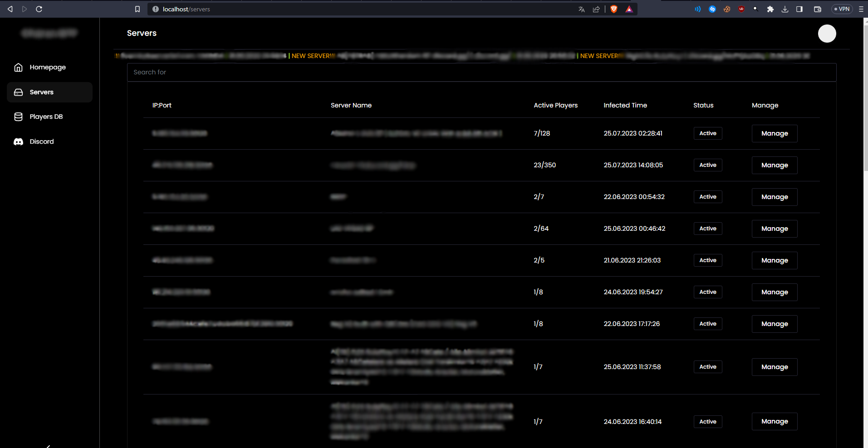This screenshot has height=448, width=868.
Task: Click the white profile avatar circle
Action: (x=827, y=34)
